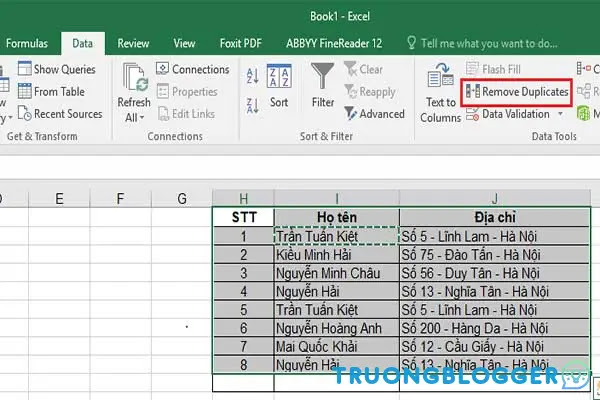This screenshot has height=400, width=600.
Task: Open the ABBYY FineReader 12 tab
Action: (334, 43)
